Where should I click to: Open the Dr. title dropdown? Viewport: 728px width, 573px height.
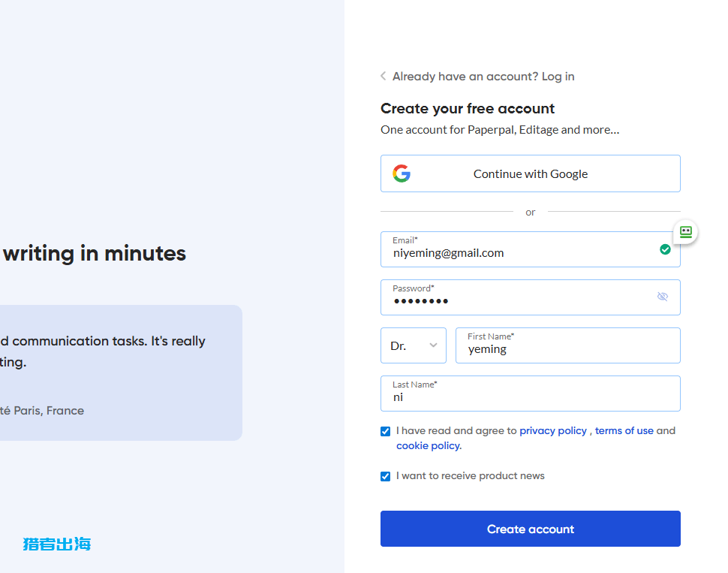[x=414, y=345]
